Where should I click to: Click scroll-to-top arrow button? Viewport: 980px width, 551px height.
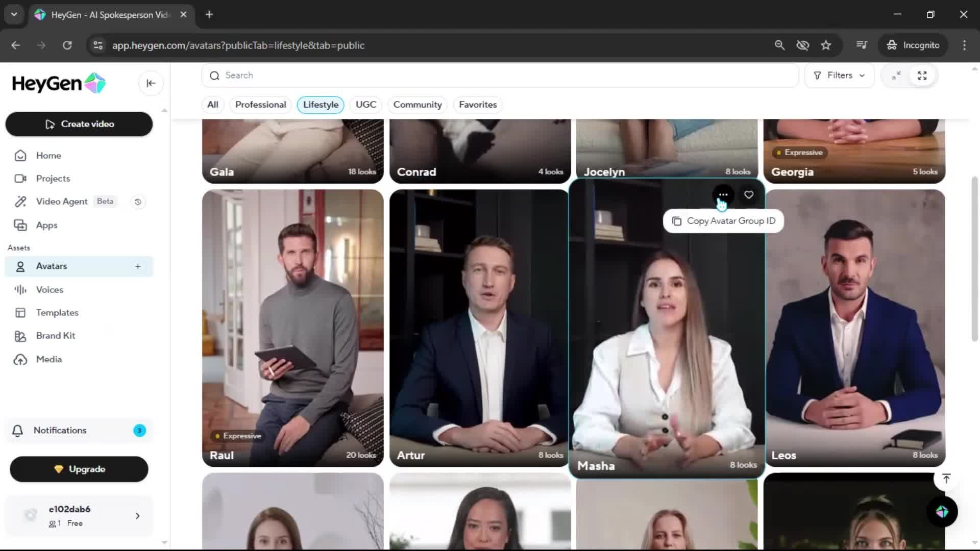[946, 479]
